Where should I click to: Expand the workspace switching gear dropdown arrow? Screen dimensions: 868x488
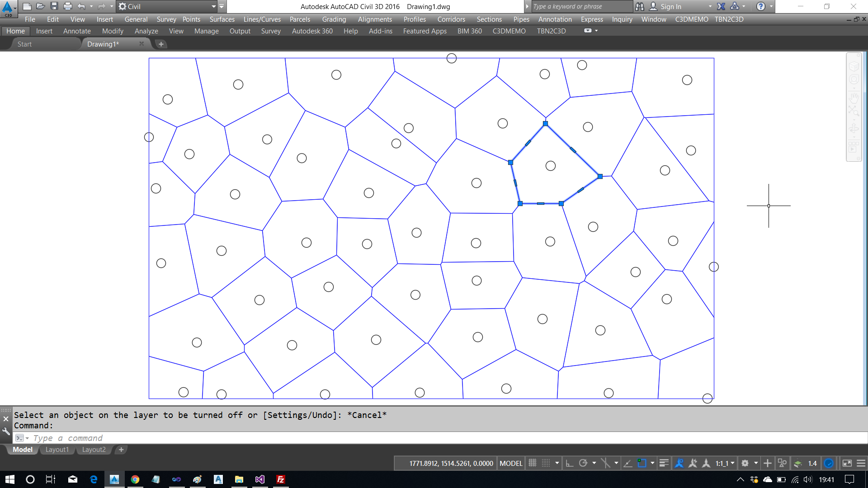click(x=755, y=463)
